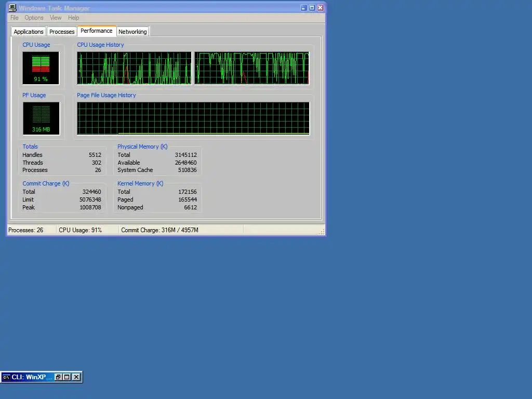Viewport: 532px width, 399px height.
Task: Click Commit Charge Peak 1008708
Action: pyautogui.click(x=90, y=207)
